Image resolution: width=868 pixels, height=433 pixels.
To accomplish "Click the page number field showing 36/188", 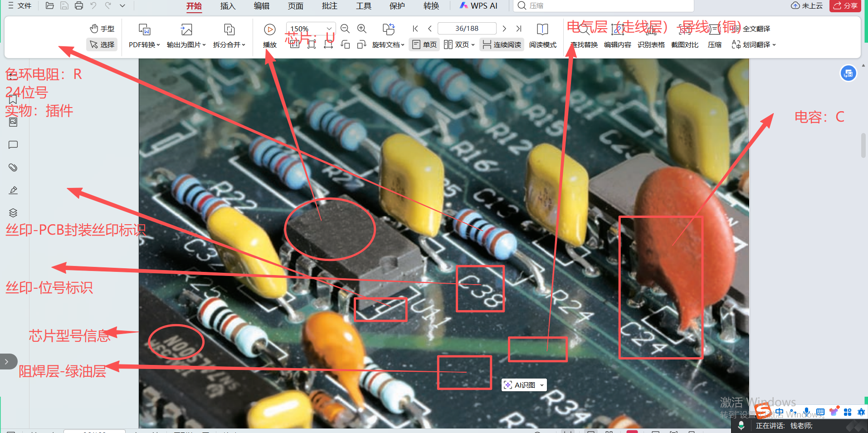I will point(467,29).
